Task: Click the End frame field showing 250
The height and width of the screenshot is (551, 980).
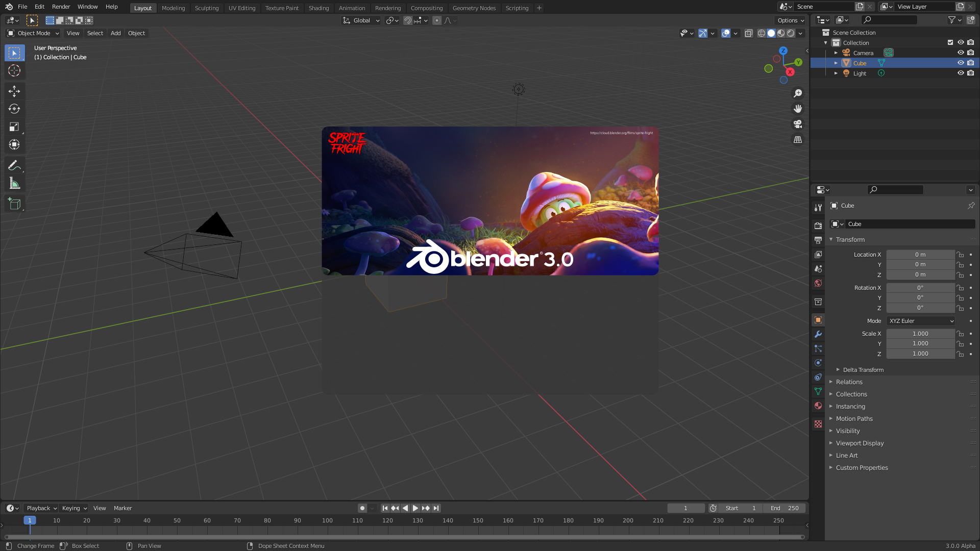Action: coord(785,508)
